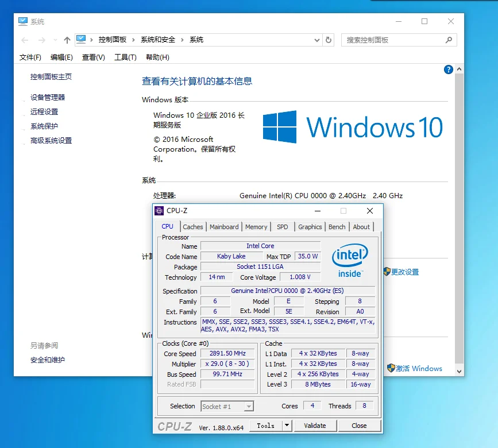Open the 帮助(H) menu

click(157, 57)
